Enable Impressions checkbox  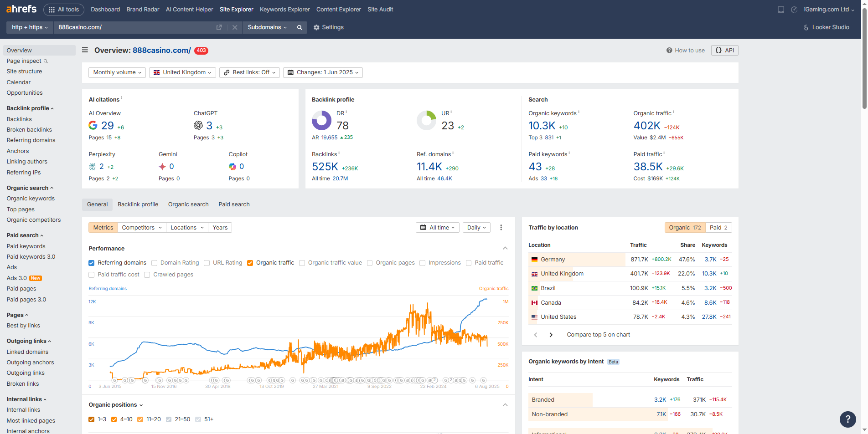pos(423,263)
